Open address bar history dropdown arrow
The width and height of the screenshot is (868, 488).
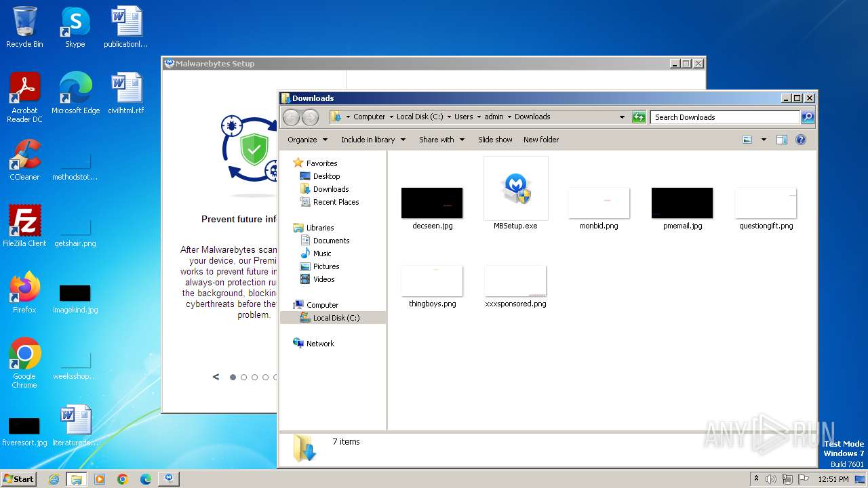pyautogui.click(x=623, y=117)
